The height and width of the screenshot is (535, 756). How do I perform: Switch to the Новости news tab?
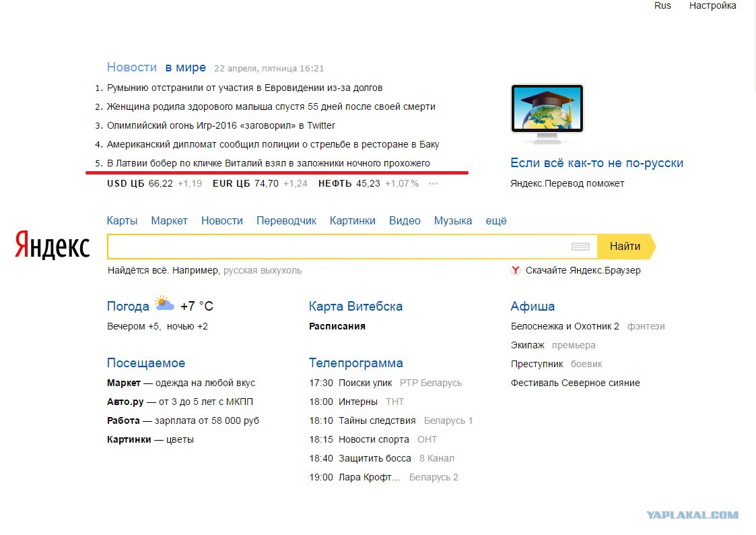[132, 67]
